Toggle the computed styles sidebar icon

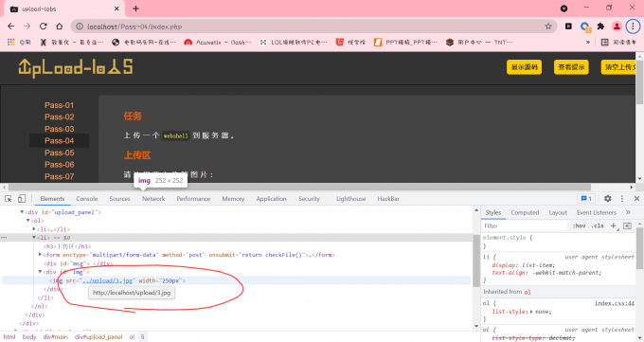(627, 226)
